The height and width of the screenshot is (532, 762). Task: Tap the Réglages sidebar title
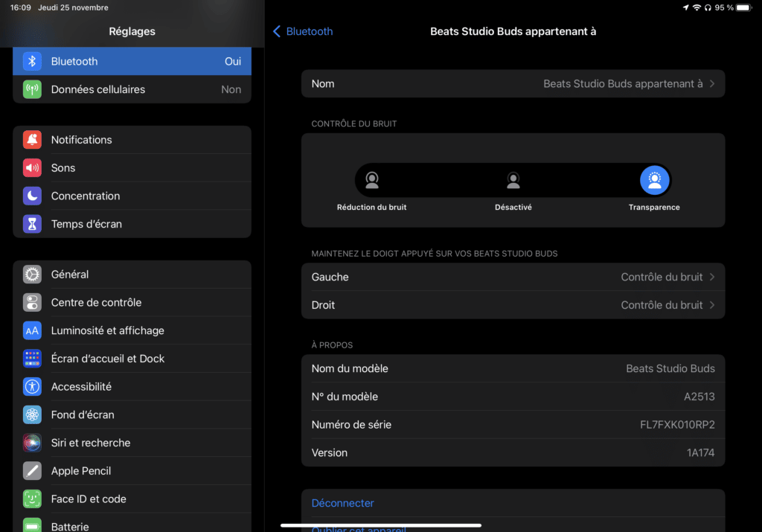pyautogui.click(x=132, y=31)
